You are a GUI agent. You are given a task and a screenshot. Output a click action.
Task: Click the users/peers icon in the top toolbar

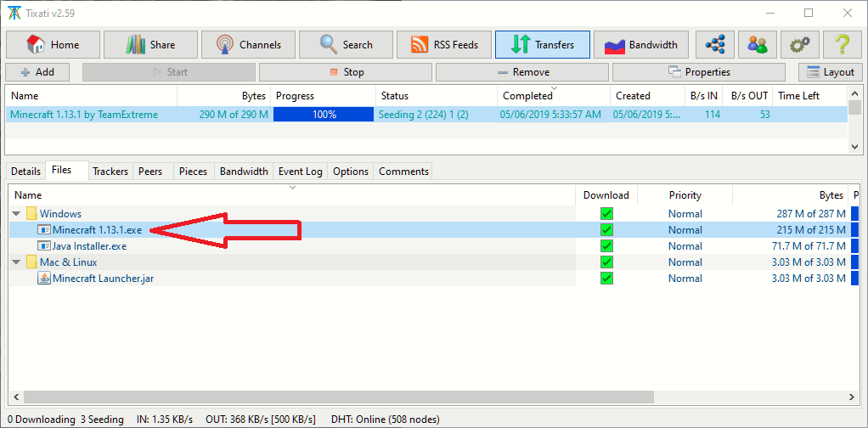tap(758, 45)
